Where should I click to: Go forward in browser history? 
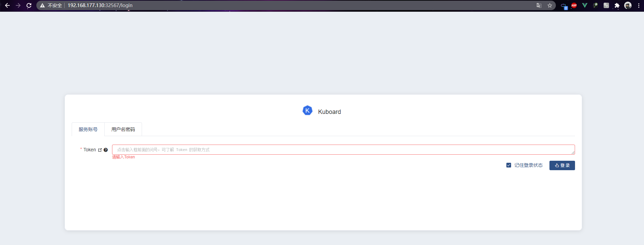click(x=18, y=5)
